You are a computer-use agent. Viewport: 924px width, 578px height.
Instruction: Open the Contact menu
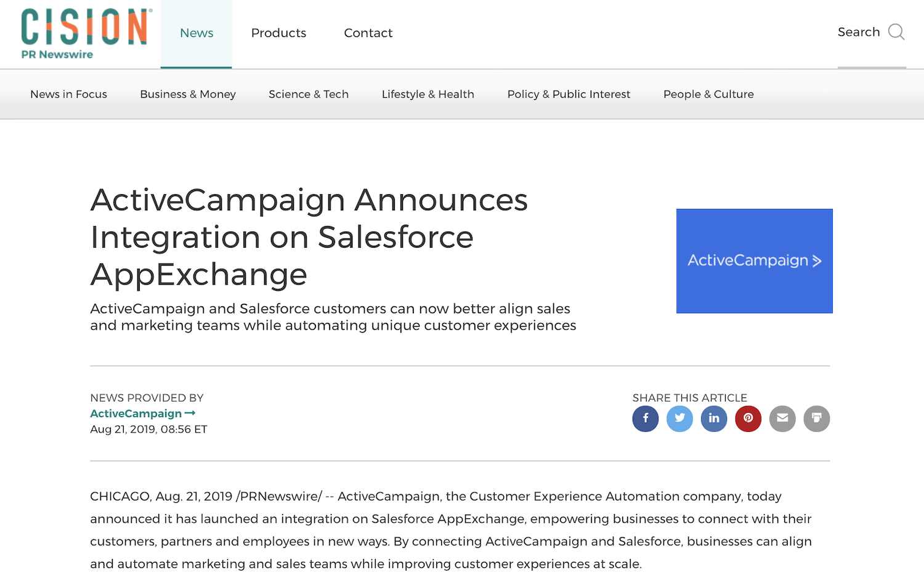pos(368,33)
